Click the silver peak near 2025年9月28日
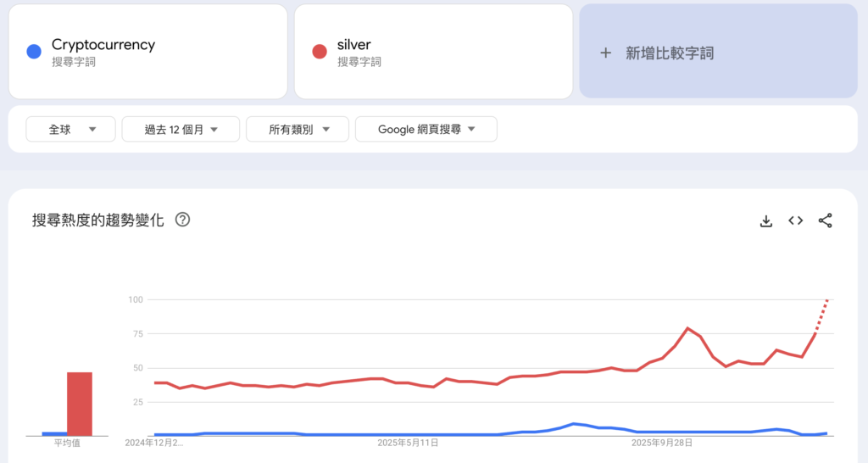The image size is (868, 463). pos(687,328)
